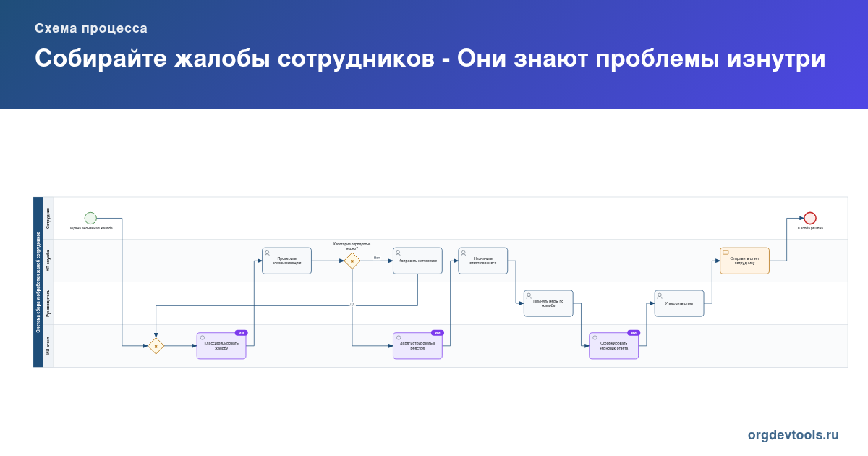Screen dimensions: 868x456
Task: Click the 'HR-служба' lane label
Action: [x=48, y=261]
